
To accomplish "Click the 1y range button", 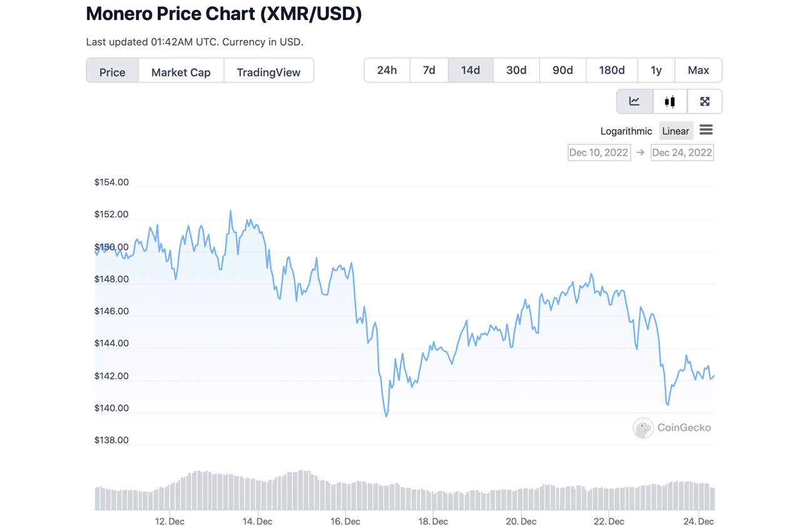I will point(656,70).
